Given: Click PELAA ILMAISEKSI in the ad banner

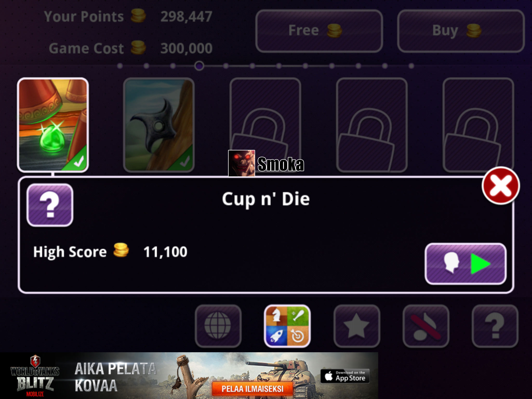Looking at the screenshot, I should (x=252, y=389).
